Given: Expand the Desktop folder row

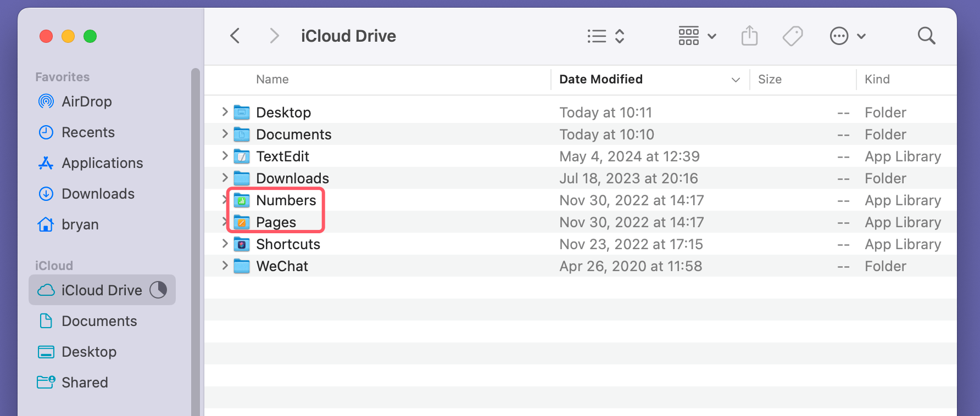Looking at the screenshot, I should (225, 112).
